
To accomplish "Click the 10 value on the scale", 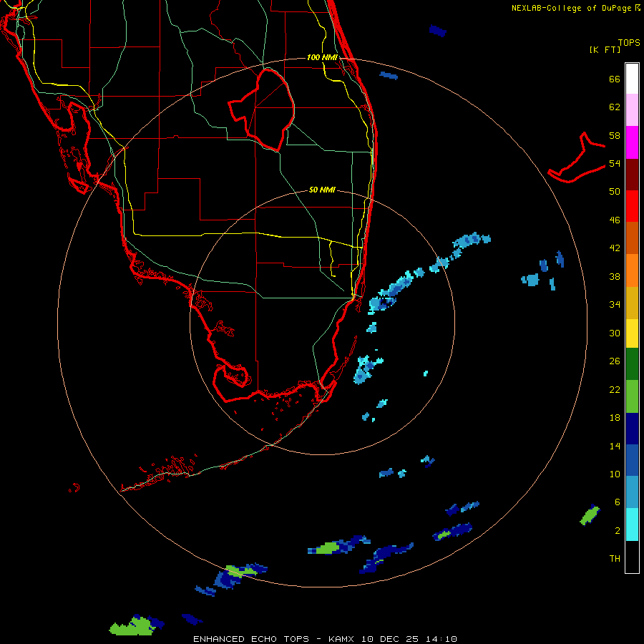I will pyautogui.click(x=615, y=474).
